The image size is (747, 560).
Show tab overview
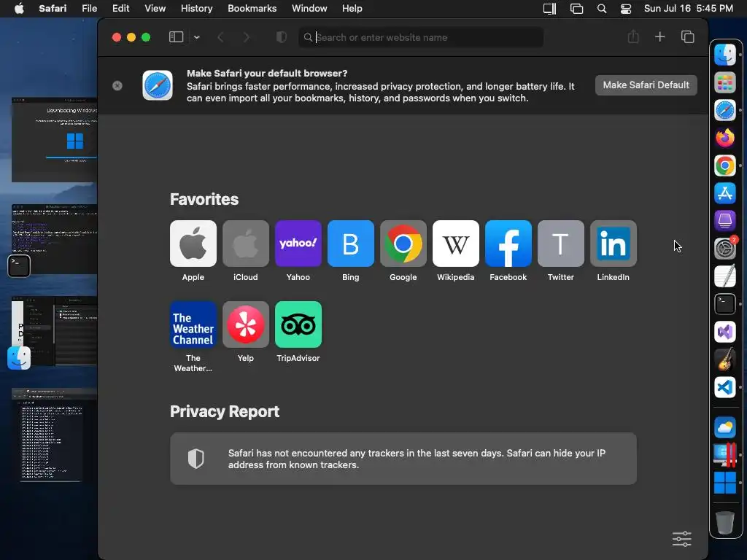click(x=687, y=36)
